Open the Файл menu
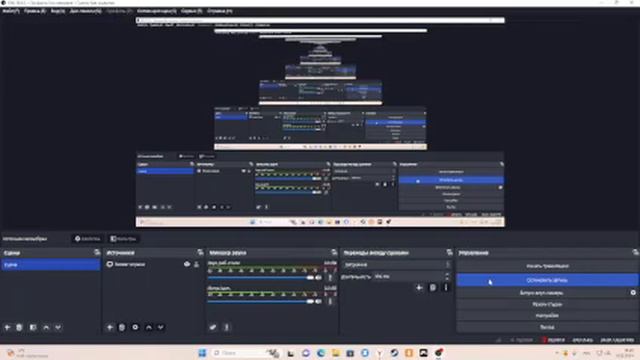This screenshot has width=640, height=360. pos(11,11)
